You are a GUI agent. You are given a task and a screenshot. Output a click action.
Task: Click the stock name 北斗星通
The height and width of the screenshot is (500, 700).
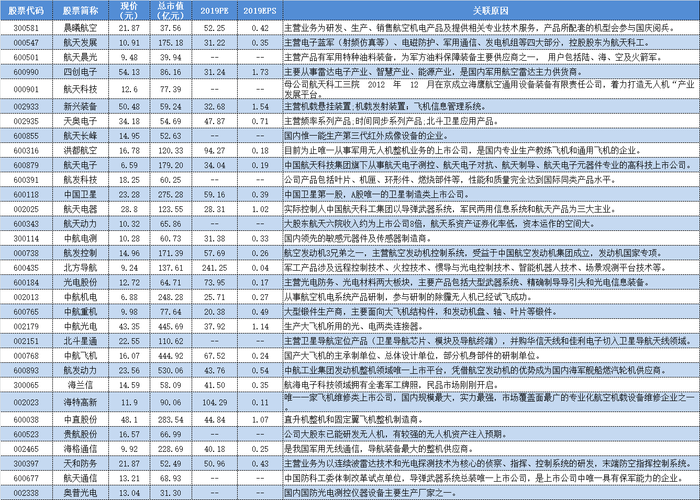click(x=80, y=341)
